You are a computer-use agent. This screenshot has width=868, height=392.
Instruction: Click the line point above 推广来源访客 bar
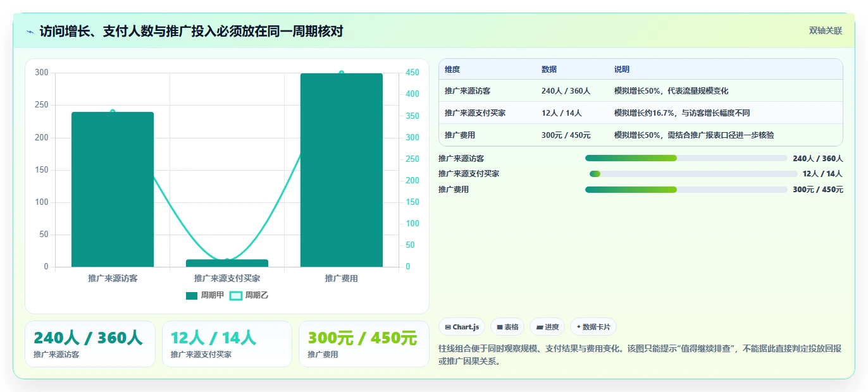pos(113,112)
